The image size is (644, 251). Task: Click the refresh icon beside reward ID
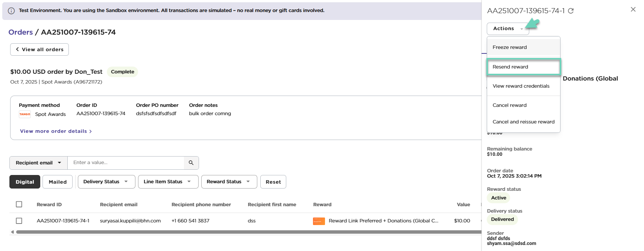coord(571,11)
